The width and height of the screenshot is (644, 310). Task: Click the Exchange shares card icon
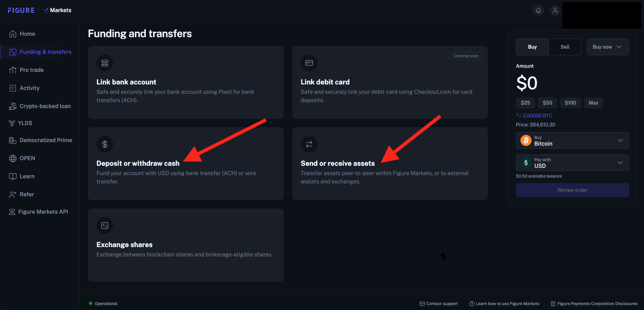point(105,226)
